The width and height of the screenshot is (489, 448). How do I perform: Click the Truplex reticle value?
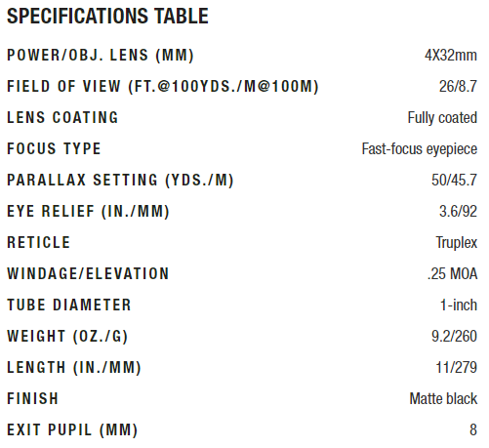[457, 243]
